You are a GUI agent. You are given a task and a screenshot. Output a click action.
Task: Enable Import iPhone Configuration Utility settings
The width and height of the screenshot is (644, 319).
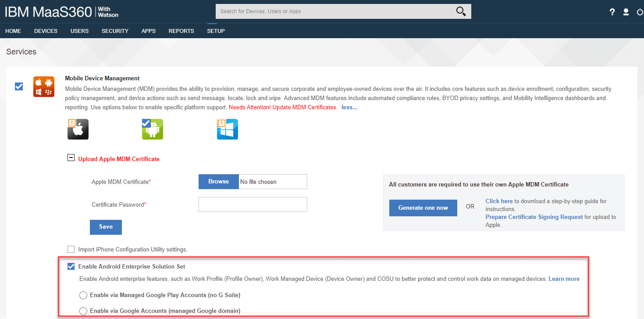(x=71, y=249)
